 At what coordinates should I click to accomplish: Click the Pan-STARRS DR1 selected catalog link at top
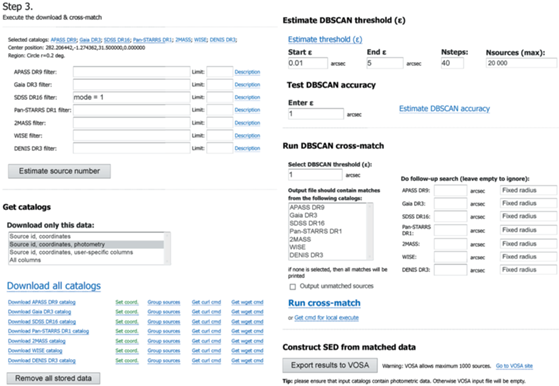pyautogui.click(x=153, y=40)
